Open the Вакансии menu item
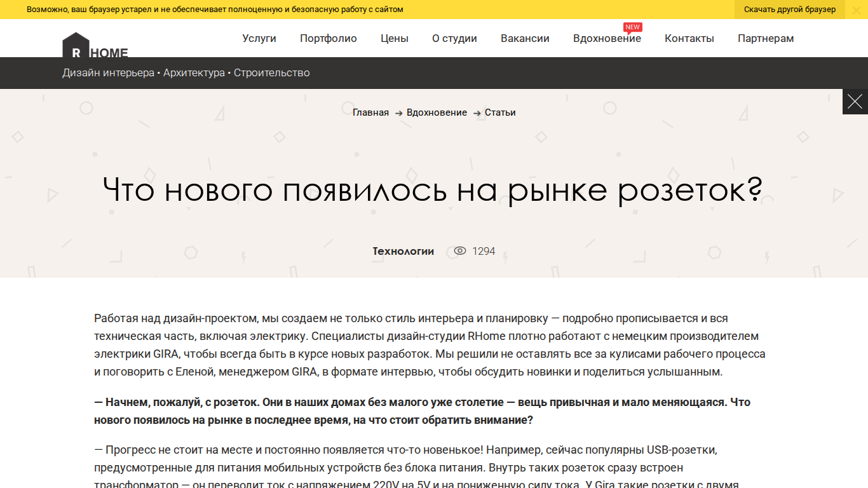Screen dimensions: 868x488 click(x=525, y=38)
